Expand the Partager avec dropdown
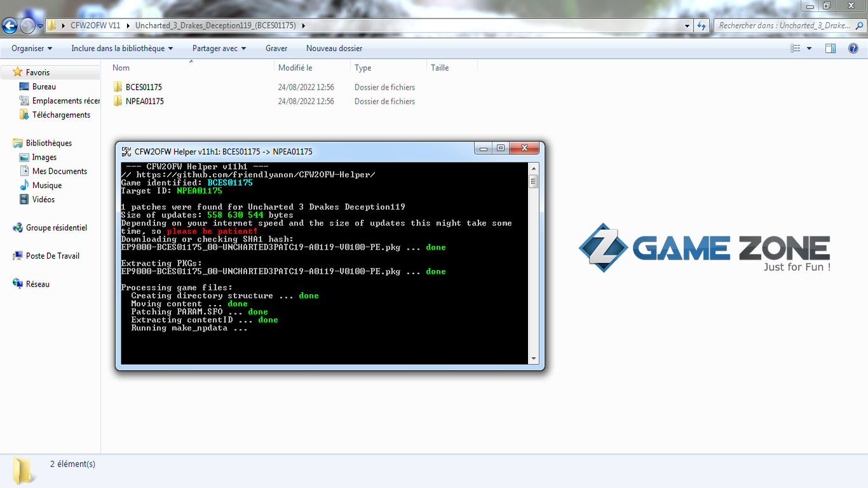The width and height of the screenshot is (868, 488). [219, 48]
